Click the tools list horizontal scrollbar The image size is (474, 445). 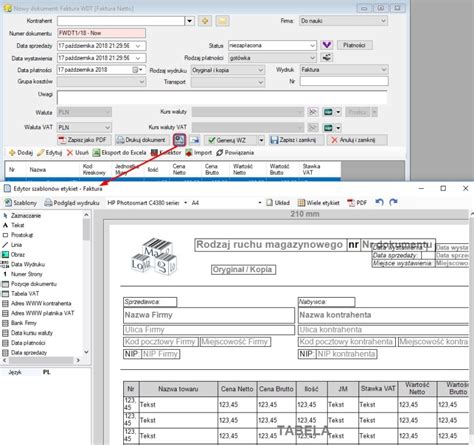click(41, 360)
